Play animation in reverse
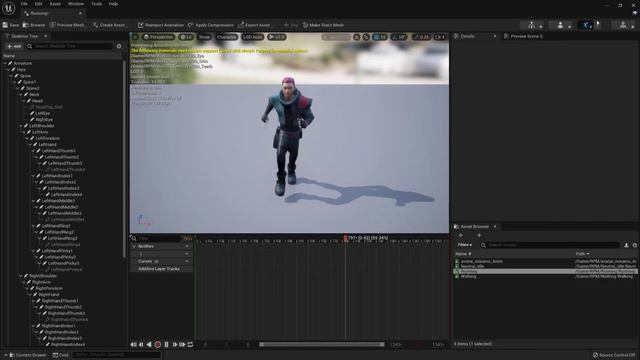Image resolution: width=640 pixels, height=360 pixels. [x=149, y=344]
